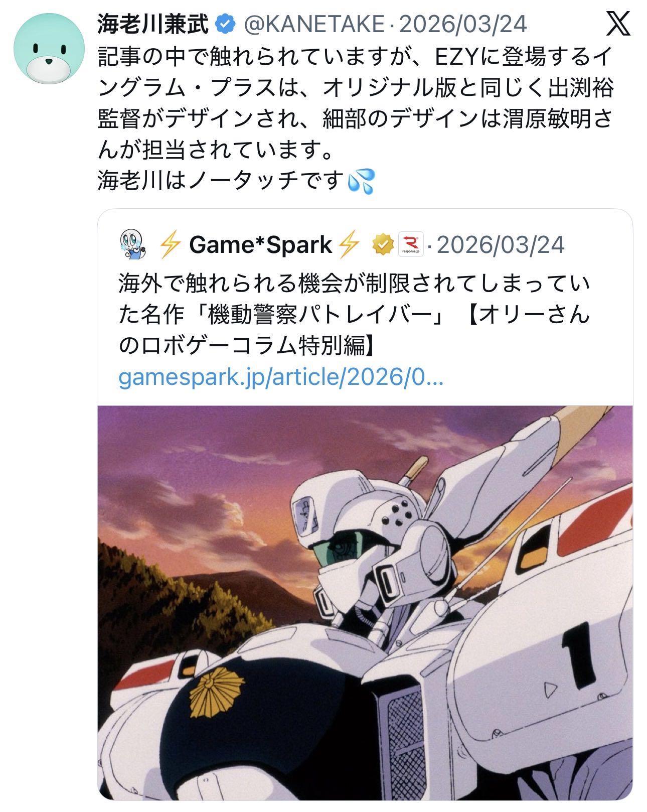Screen dimensions: 647x812
Task: Click the sweat droplets emoji
Action: coord(361,181)
